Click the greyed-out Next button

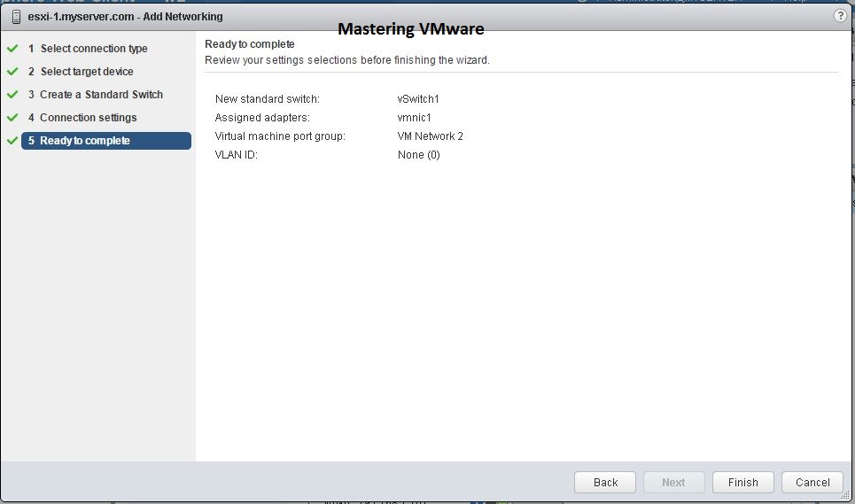click(x=674, y=482)
